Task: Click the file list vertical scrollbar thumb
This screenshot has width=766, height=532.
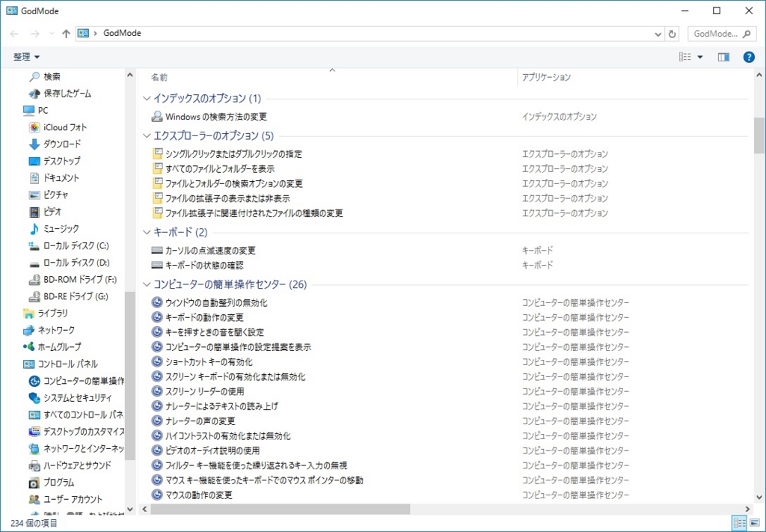Action: coord(759,135)
